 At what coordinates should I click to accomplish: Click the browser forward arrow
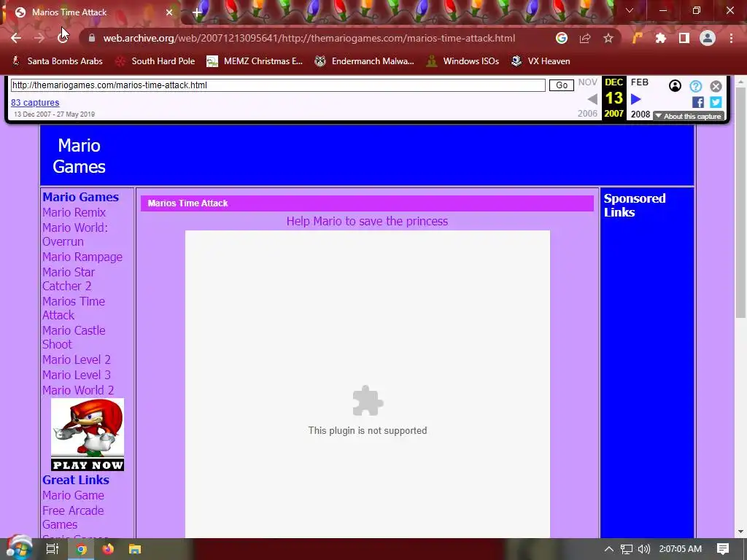click(x=39, y=38)
